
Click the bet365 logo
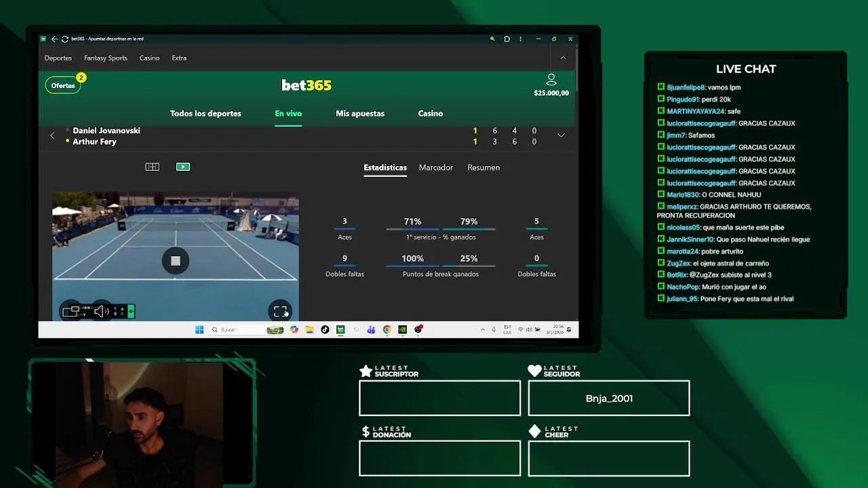[307, 85]
